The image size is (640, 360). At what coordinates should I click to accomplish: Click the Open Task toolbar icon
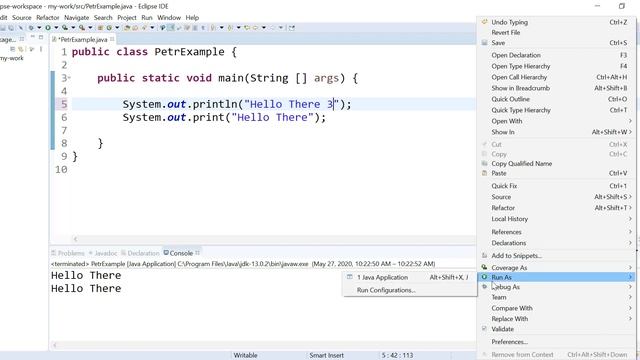[x=135, y=28]
